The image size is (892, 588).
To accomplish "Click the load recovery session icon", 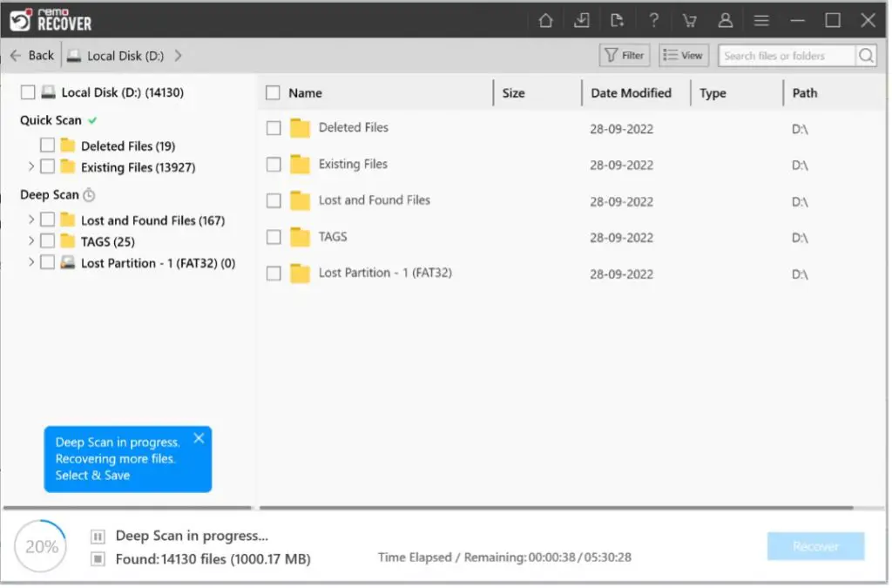I will click(x=618, y=21).
